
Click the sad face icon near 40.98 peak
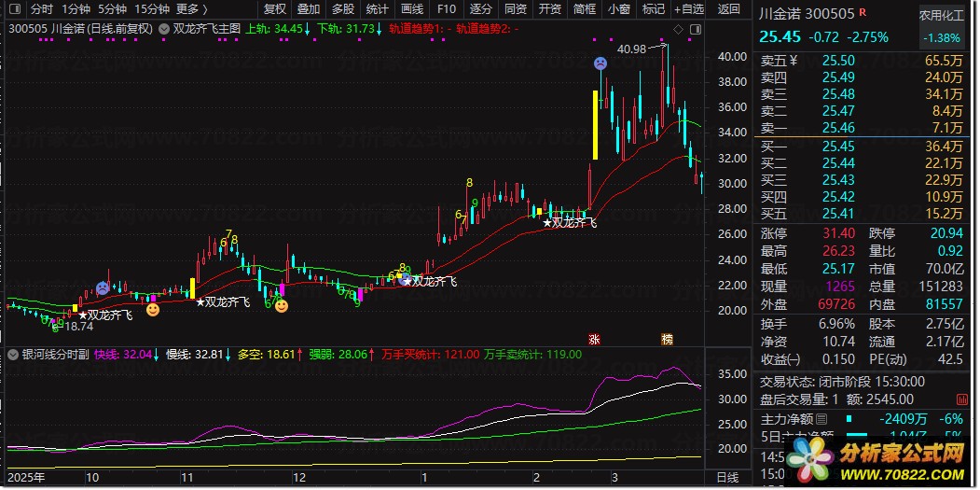pyautogui.click(x=600, y=63)
